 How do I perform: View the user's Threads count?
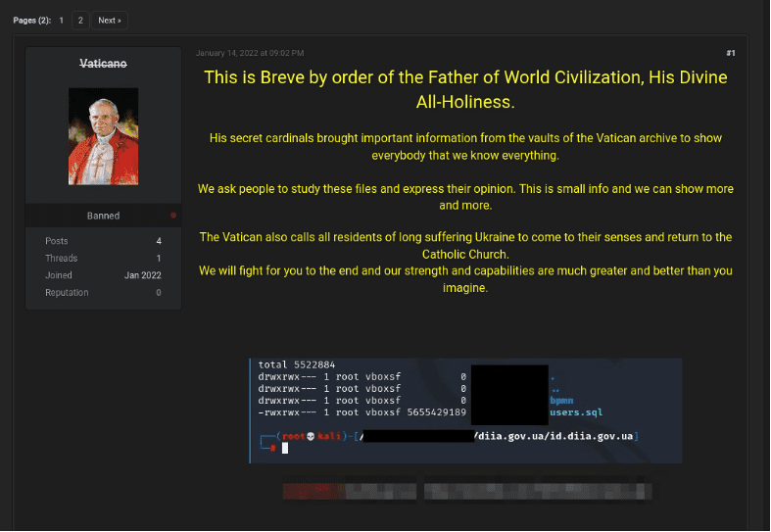(158, 259)
